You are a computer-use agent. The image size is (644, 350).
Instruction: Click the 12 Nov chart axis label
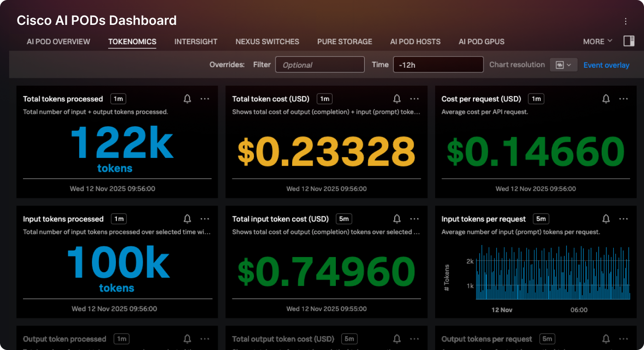(x=502, y=309)
